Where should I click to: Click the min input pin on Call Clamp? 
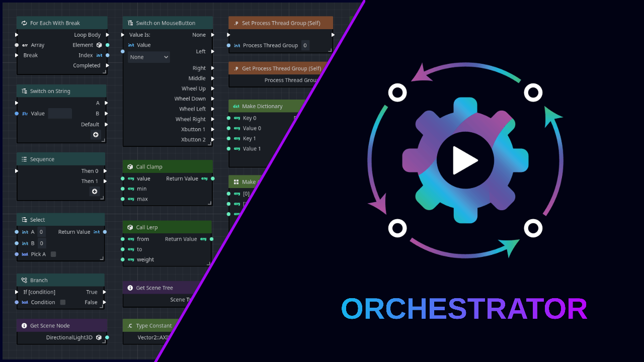[x=123, y=189]
